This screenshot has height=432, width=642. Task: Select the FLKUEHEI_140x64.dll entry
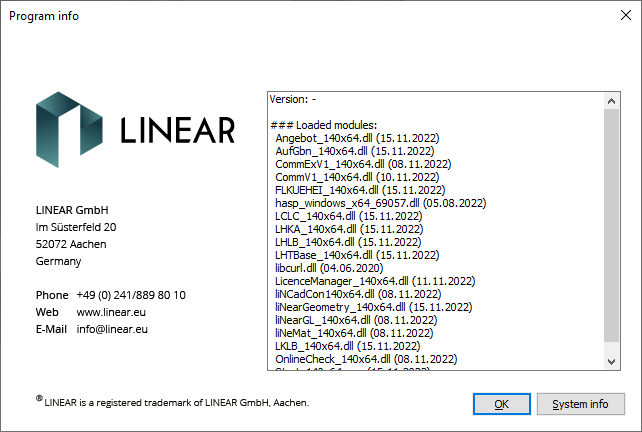(360, 190)
